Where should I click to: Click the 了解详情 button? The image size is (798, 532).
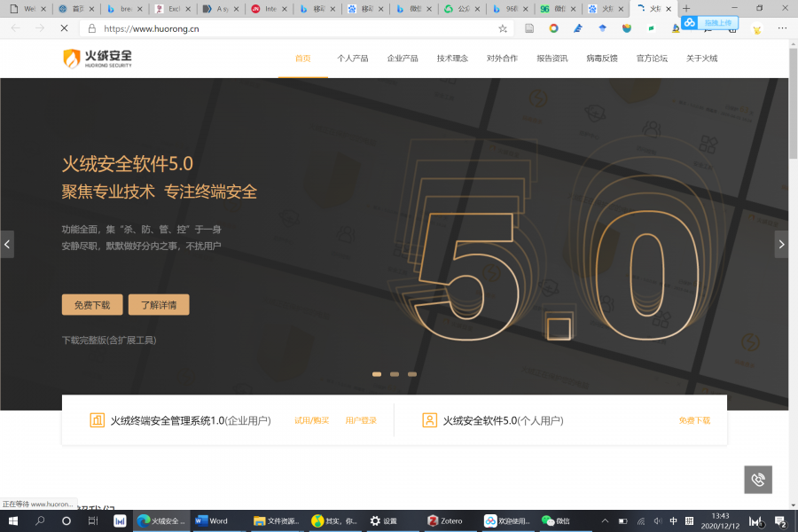tap(159, 305)
